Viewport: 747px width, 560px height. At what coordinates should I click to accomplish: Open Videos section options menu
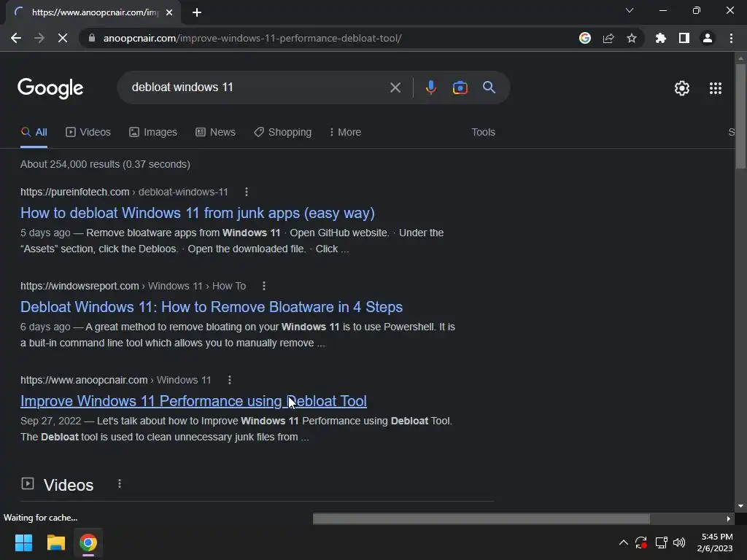120,484
